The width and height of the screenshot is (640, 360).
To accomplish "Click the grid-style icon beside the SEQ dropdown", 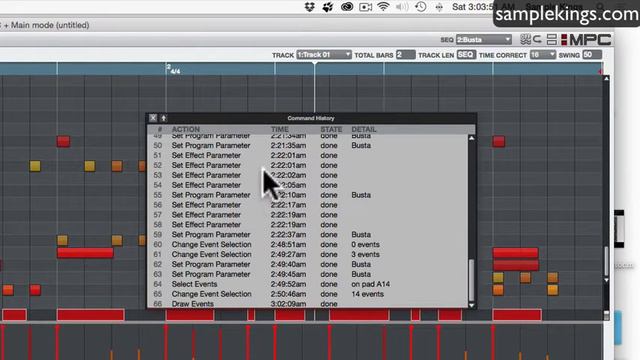I will tap(525, 40).
